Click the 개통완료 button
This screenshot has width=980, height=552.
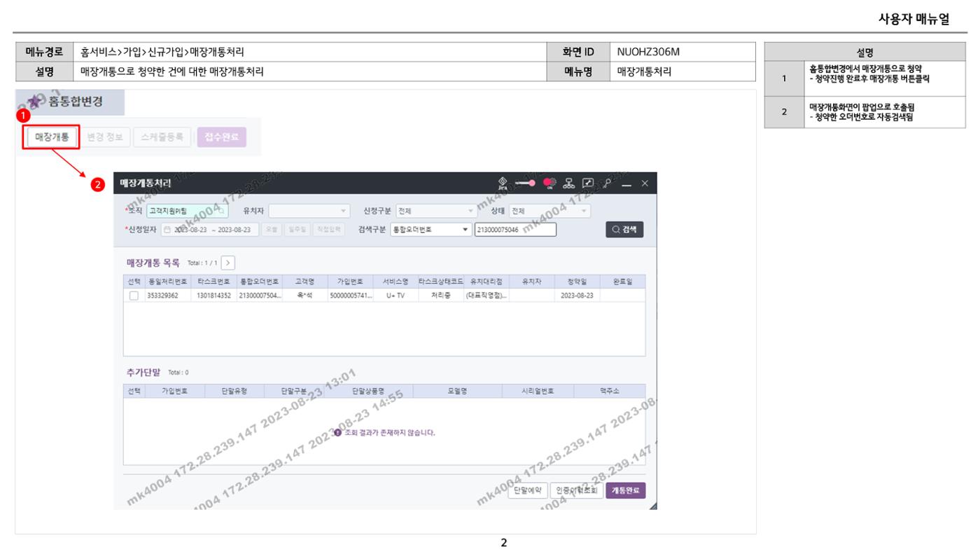[x=625, y=490]
